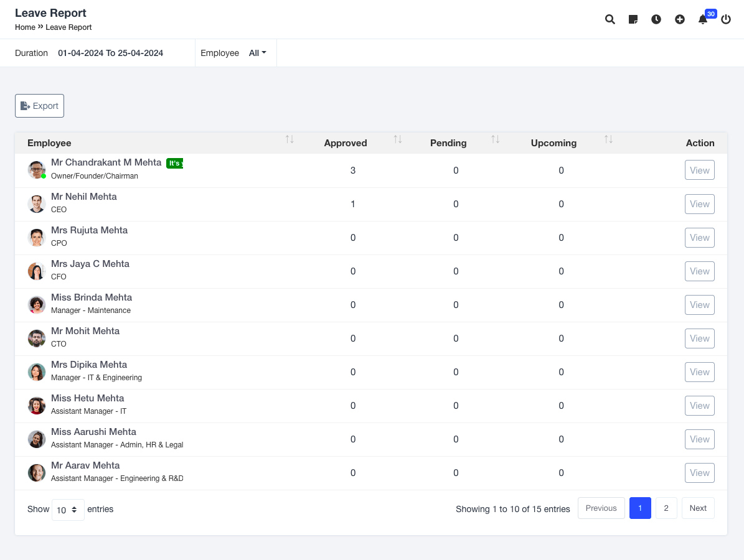Screen dimensions: 744x560
Task: Open the show entries count selector
Action: click(x=68, y=510)
